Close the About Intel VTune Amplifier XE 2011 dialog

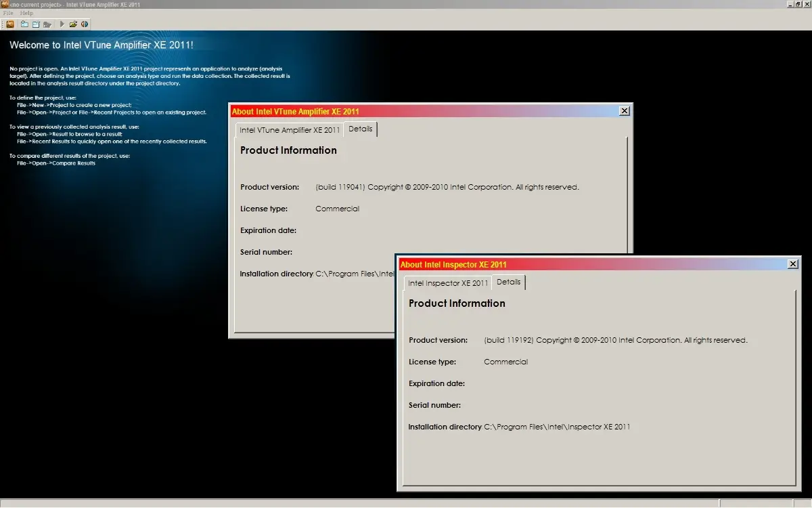(x=625, y=111)
